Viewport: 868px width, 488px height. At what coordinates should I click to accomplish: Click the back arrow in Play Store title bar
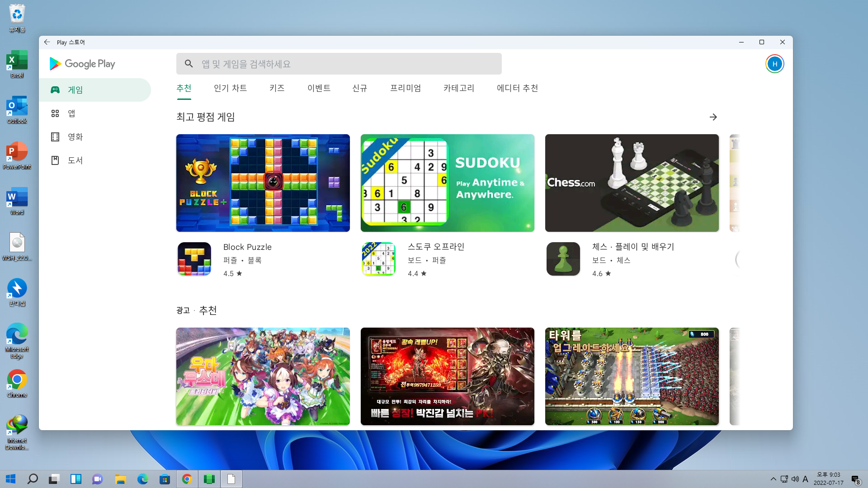point(47,42)
